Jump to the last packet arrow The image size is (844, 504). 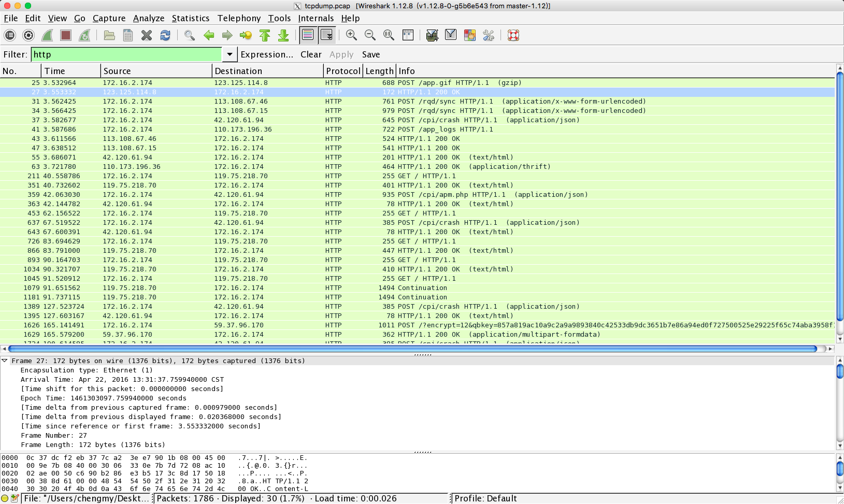coord(283,35)
